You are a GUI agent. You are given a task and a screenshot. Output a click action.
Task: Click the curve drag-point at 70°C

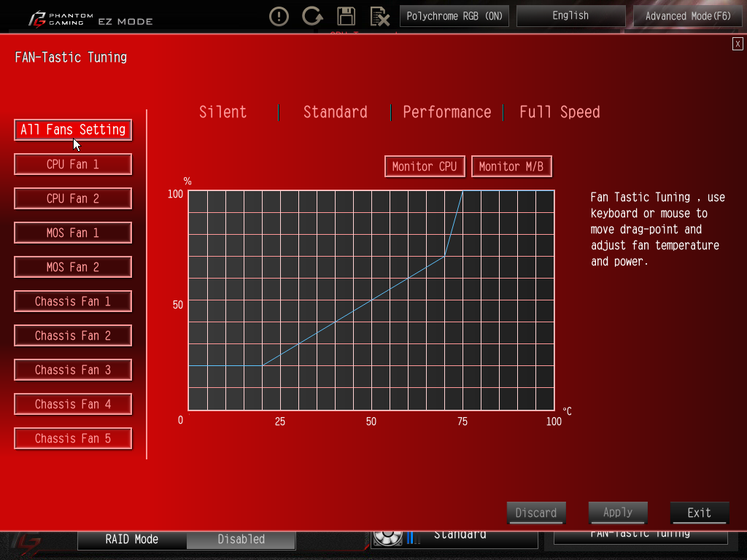click(x=444, y=256)
